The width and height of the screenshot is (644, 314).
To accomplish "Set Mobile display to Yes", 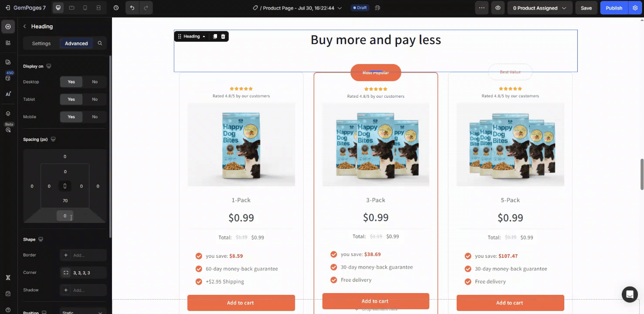I will (71, 117).
